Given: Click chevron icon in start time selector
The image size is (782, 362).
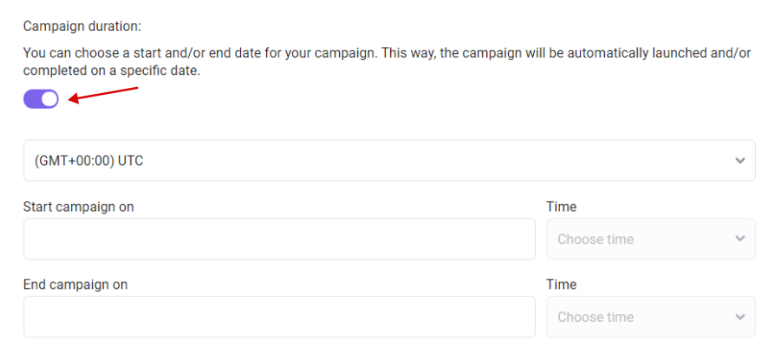Looking at the screenshot, I should pyautogui.click(x=740, y=238).
